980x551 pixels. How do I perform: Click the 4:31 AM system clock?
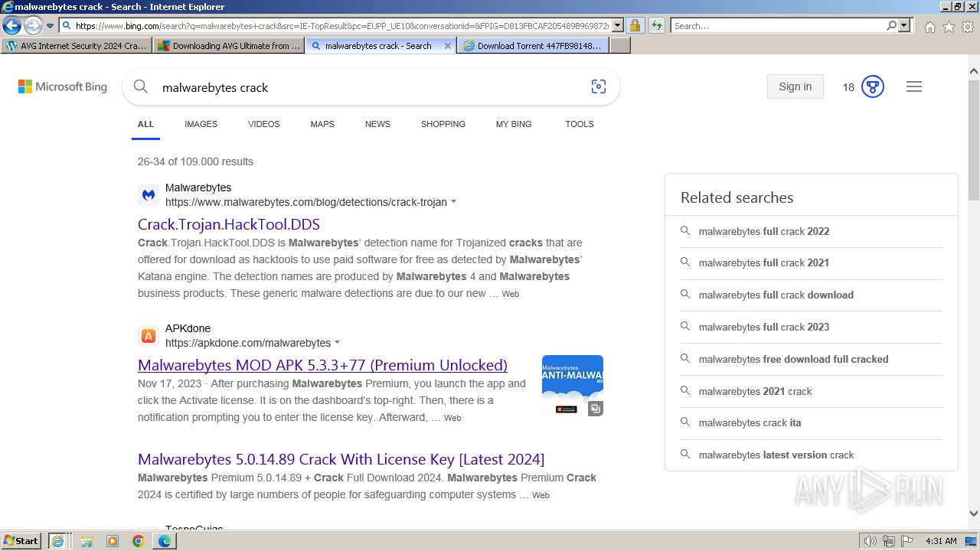point(941,541)
